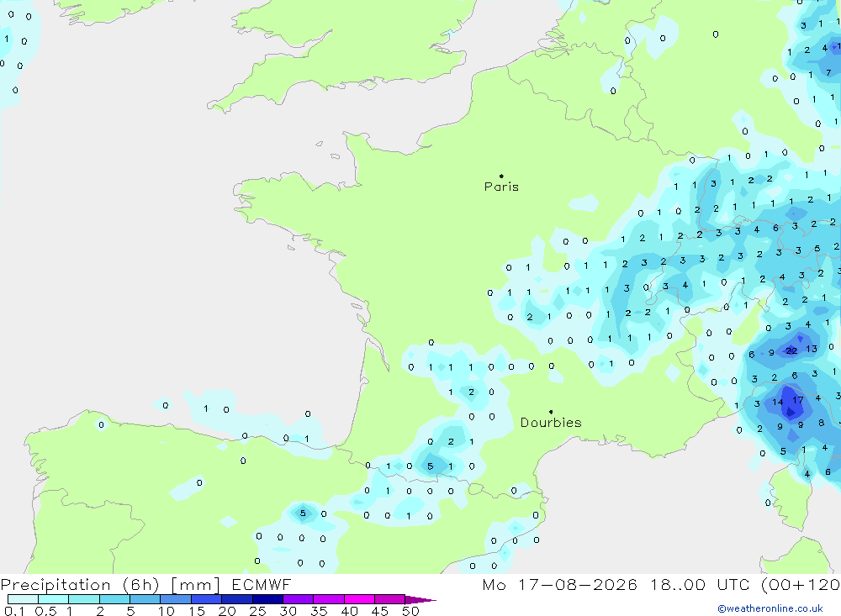
Task: Click the legend label '30'
Action: tap(288, 611)
